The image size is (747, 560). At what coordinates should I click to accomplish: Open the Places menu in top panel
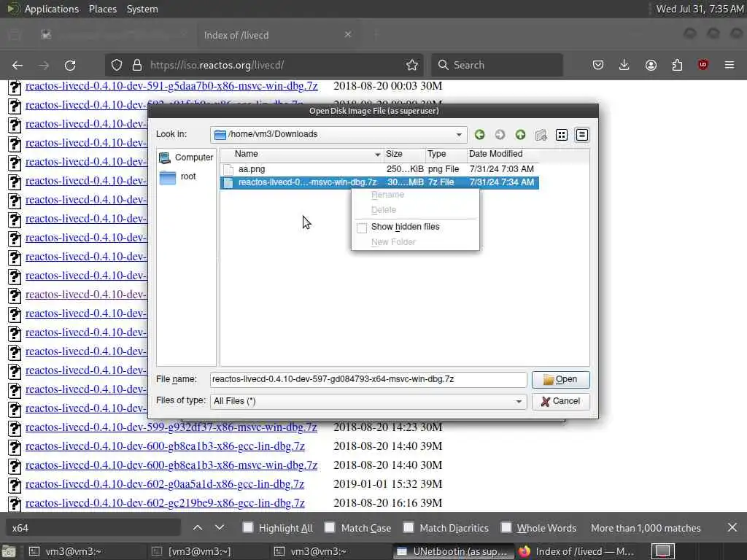[103, 9]
